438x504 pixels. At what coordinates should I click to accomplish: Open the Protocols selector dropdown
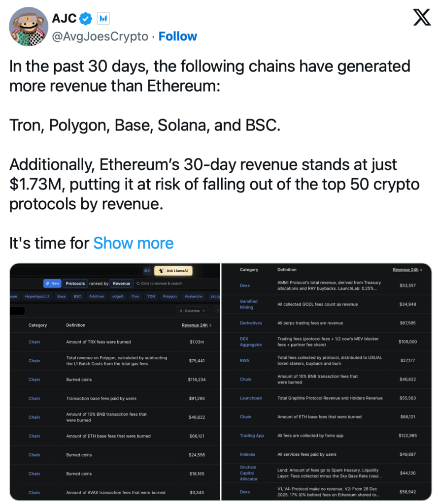click(75, 283)
